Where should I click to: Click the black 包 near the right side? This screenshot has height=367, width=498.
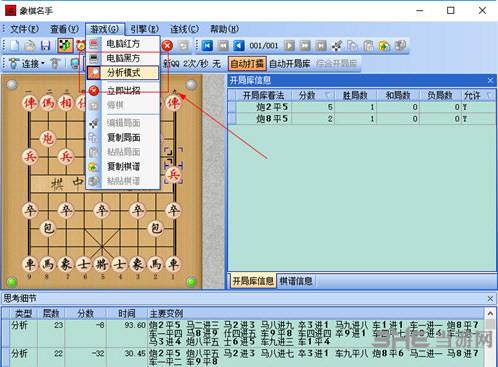pyautogui.click(x=156, y=228)
